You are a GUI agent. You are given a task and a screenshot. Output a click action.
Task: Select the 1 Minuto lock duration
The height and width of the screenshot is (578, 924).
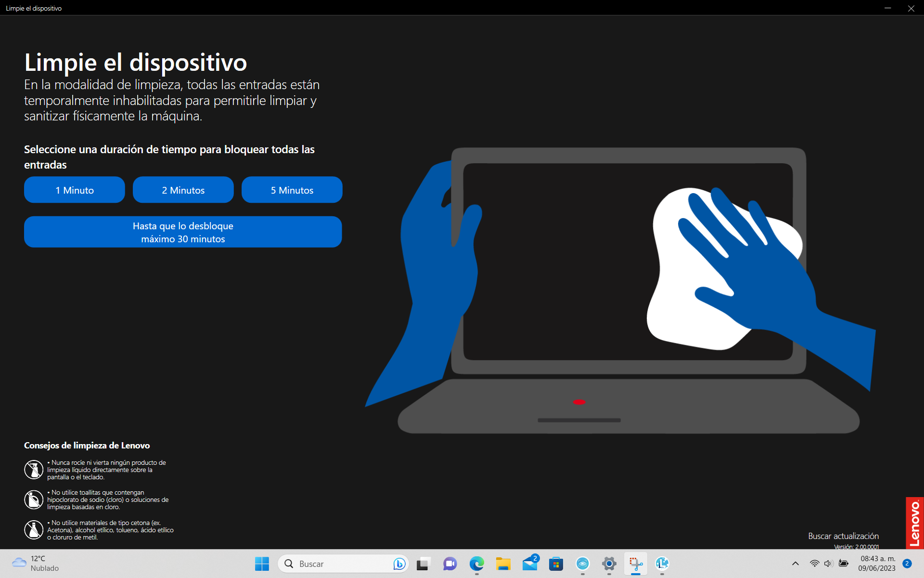[75, 190]
